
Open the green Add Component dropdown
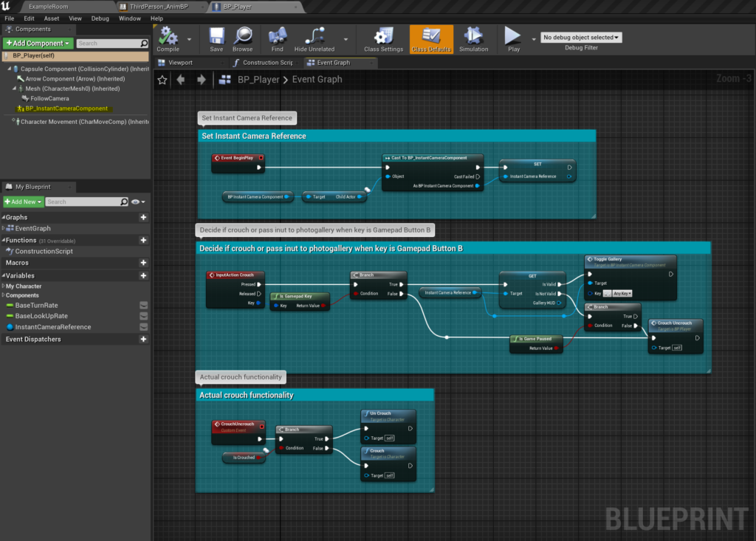[38, 44]
